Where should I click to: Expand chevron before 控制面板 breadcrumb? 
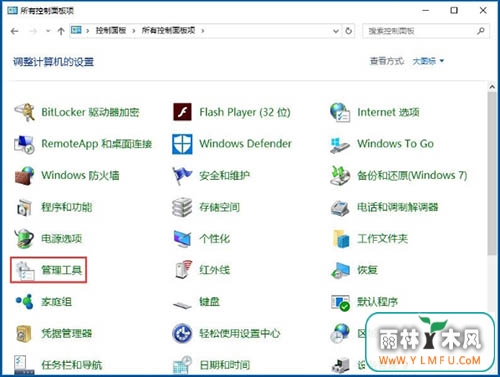pyautogui.click(x=88, y=31)
